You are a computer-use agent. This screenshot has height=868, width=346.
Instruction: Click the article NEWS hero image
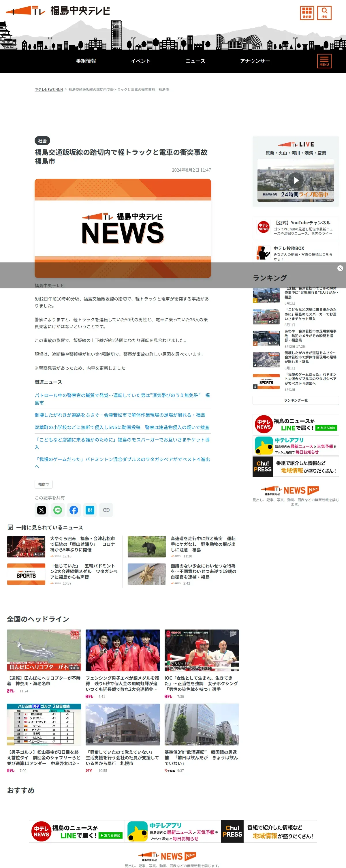coord(123,228)
